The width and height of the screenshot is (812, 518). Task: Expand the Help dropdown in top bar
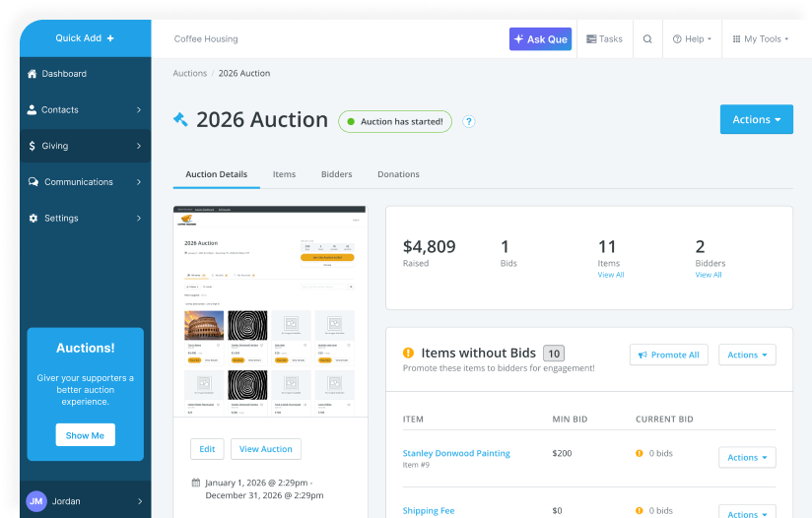[x=692, y=39]
